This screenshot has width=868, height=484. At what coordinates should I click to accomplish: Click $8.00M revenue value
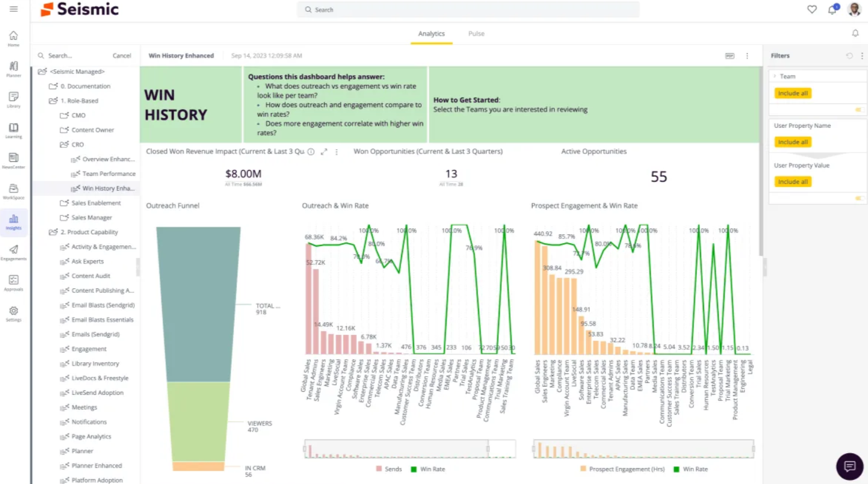point(243,174)
